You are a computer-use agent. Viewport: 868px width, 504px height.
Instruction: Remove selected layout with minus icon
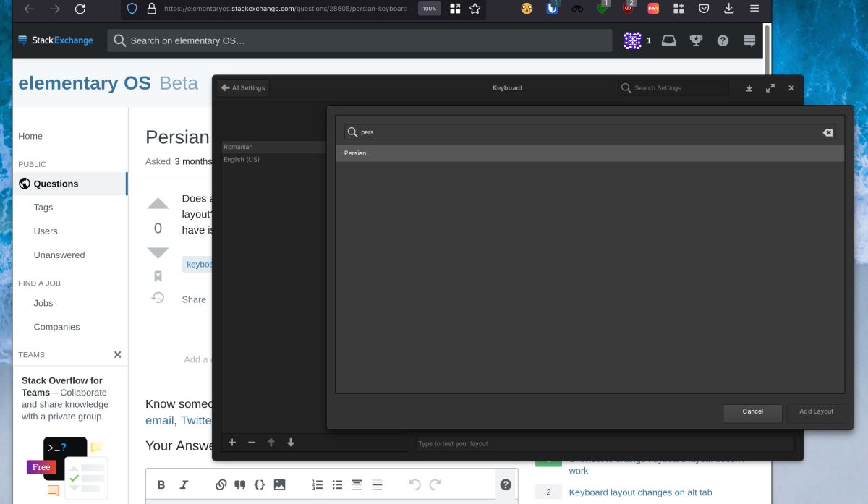(252, 443)
